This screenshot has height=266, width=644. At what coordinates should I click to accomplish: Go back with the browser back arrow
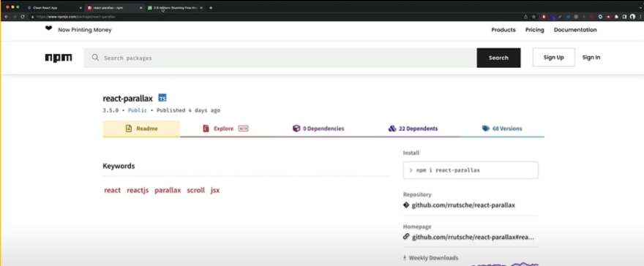click(6, 17)
